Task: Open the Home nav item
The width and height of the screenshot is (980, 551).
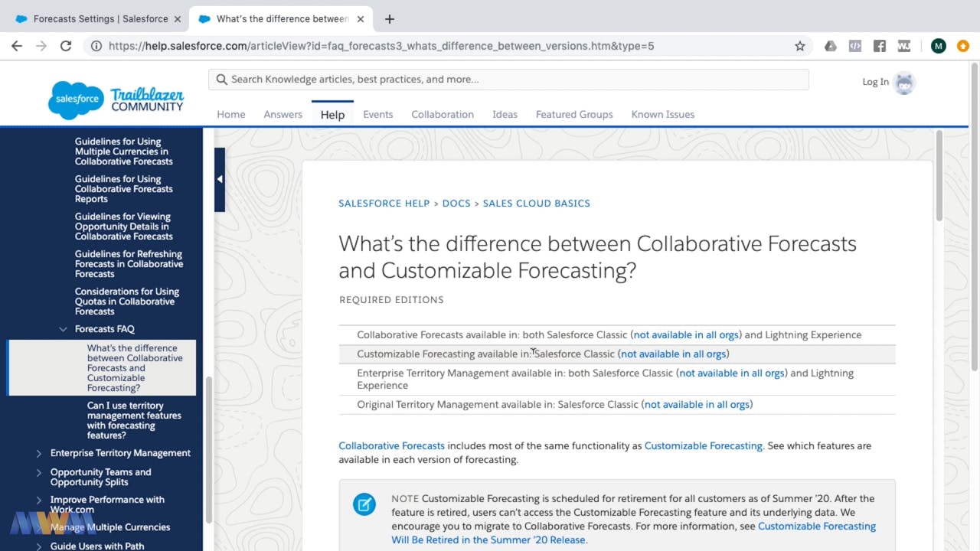Action: tap(231, 114)
